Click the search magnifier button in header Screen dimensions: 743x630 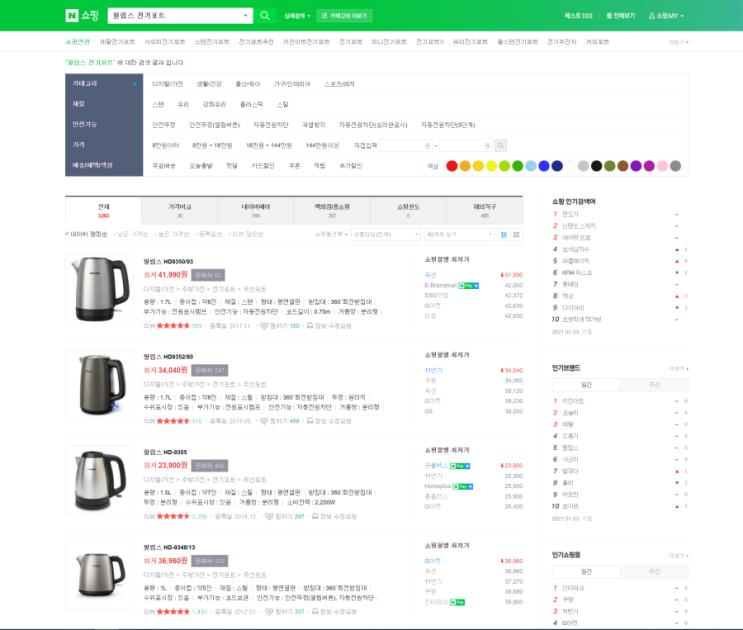tap(264, 16)
